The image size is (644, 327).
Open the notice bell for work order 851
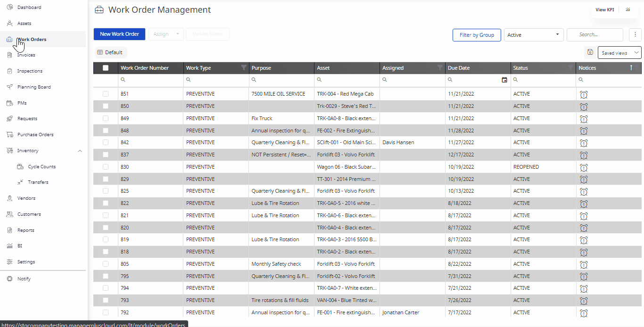tap(584, 94)
